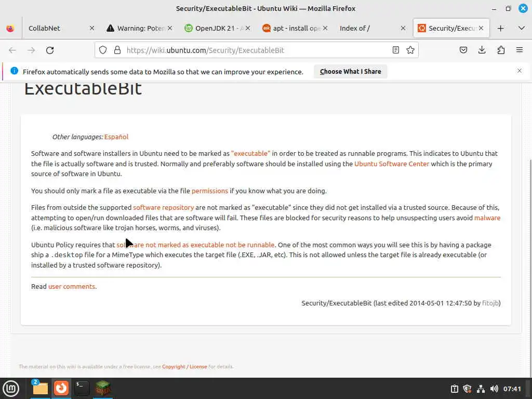The width and height of the screenshot is (532, 399).
Task: Bookmark this page with star
Action: 410,50
